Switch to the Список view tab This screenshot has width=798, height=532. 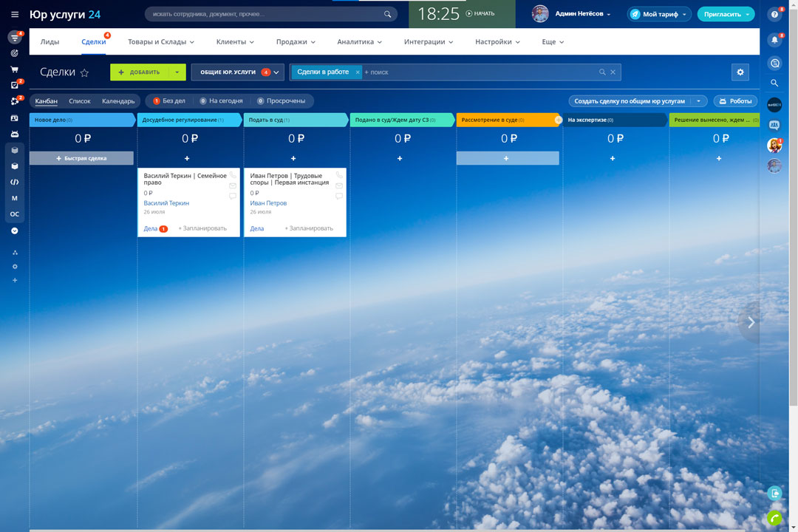[x=80, y=100]
